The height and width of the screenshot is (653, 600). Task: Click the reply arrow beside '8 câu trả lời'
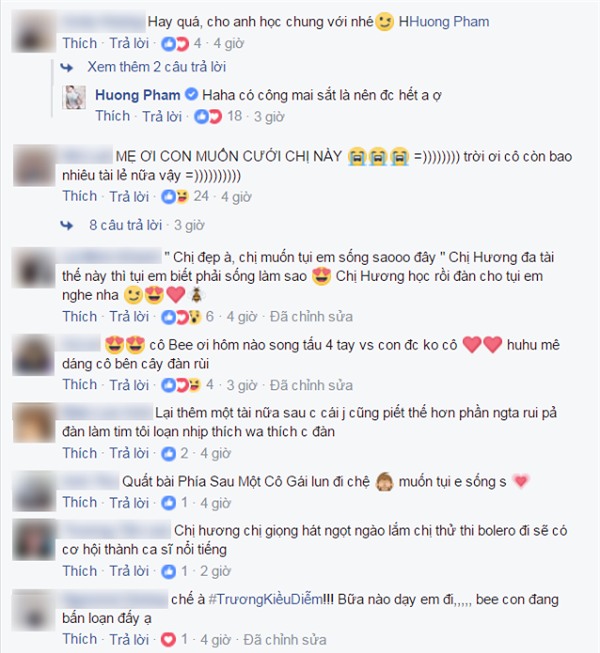[67, 225]
